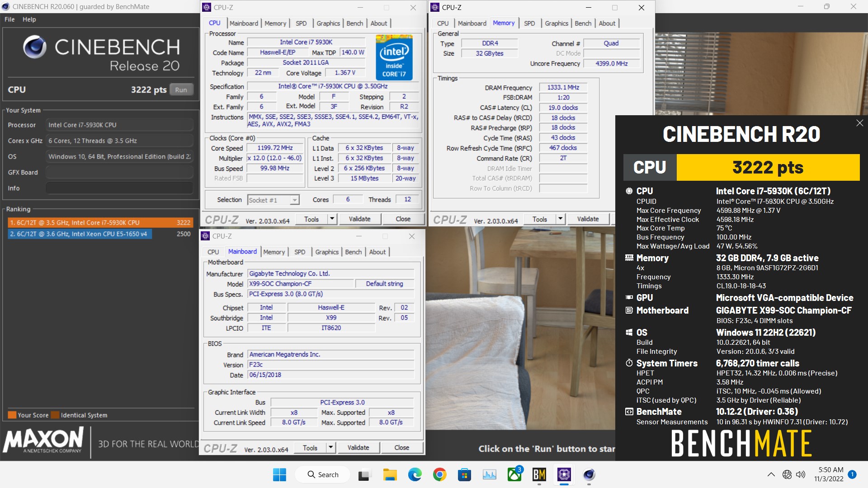Expand Socket #1 selection dropdown
This screenshot has height=488, width=868.
294,200
